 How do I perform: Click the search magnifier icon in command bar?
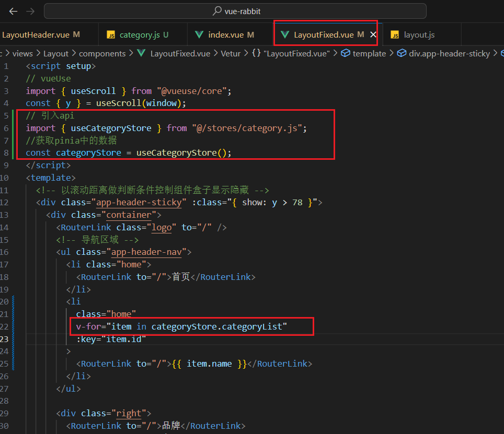pyautogui.click(x=217, y=11)
